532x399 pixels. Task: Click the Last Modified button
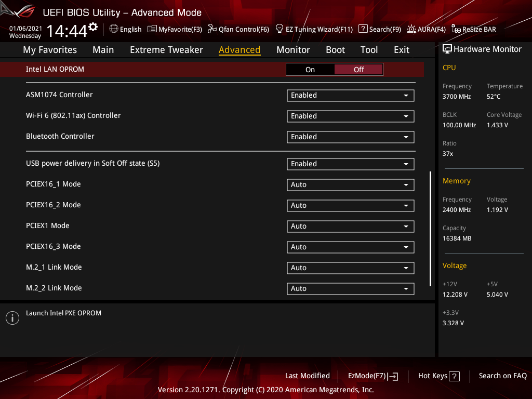point(308,376)
